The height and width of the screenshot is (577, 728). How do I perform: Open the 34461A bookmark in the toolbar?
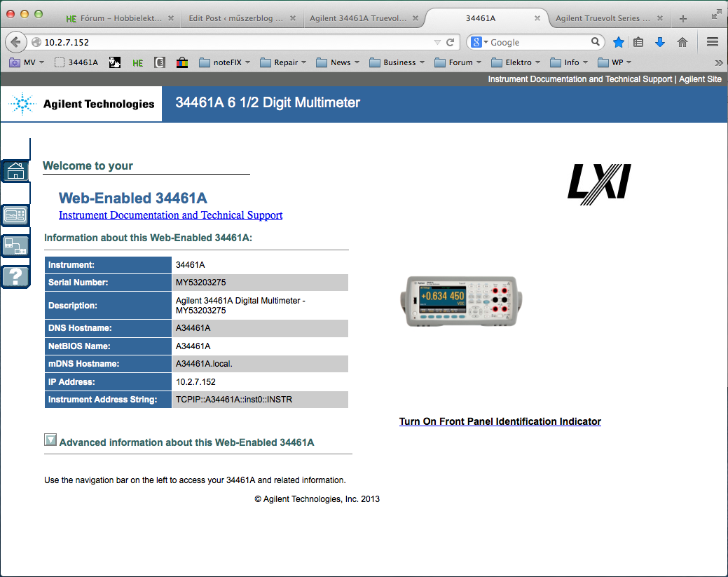[x=76, y=62]
